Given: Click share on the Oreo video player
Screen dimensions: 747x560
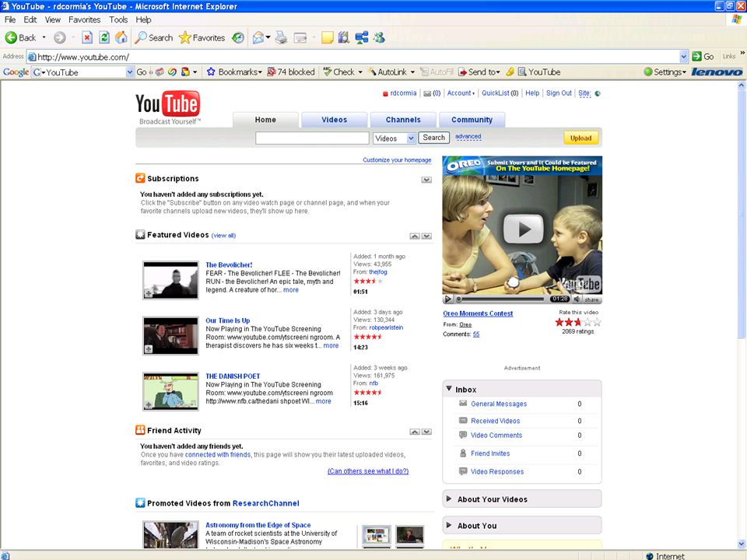Looking at the screenshot, I should tap(591, 299).
